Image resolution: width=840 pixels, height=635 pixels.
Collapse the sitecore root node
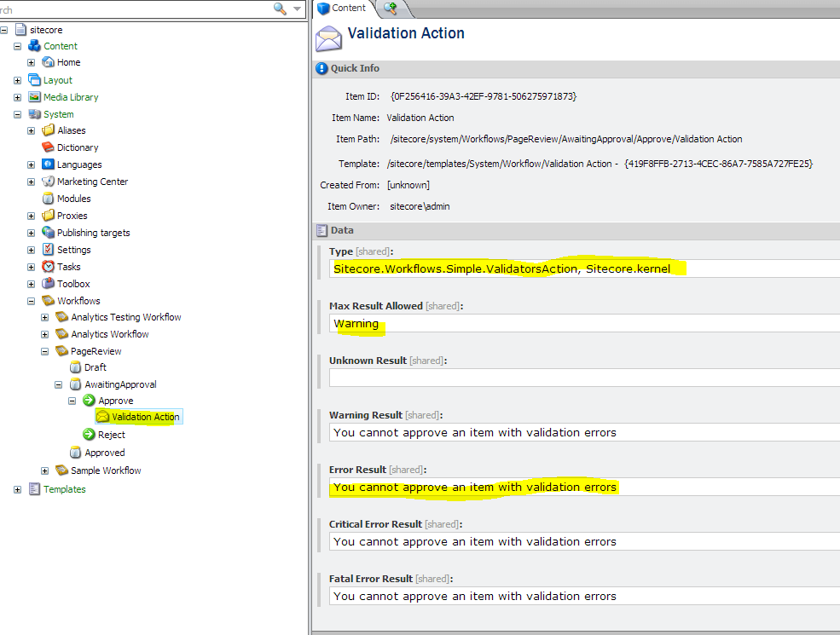(x=3, y=30)
